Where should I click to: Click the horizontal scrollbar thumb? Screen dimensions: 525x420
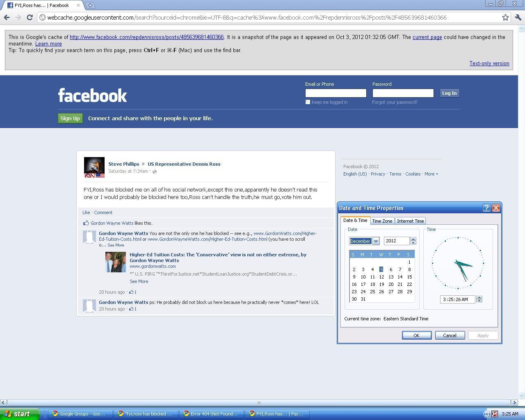(x=258, y=403)
